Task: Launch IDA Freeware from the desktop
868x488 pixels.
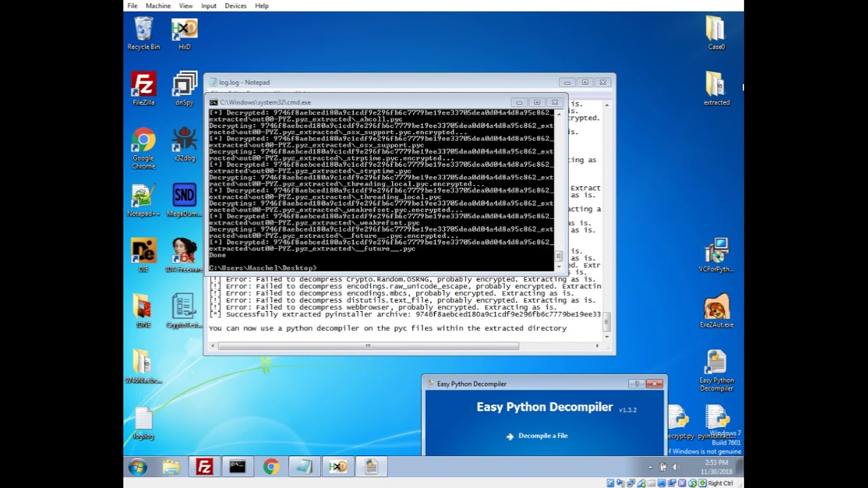Action: click(184, 256)
